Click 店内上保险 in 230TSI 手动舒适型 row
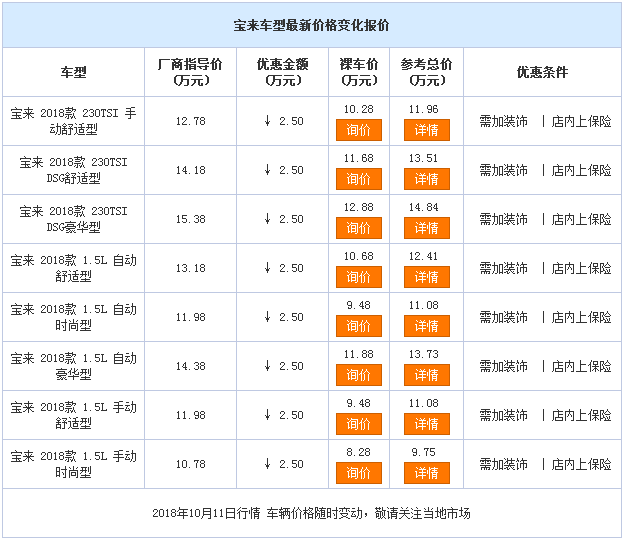The image size is (624, 541). pos(581,121)
